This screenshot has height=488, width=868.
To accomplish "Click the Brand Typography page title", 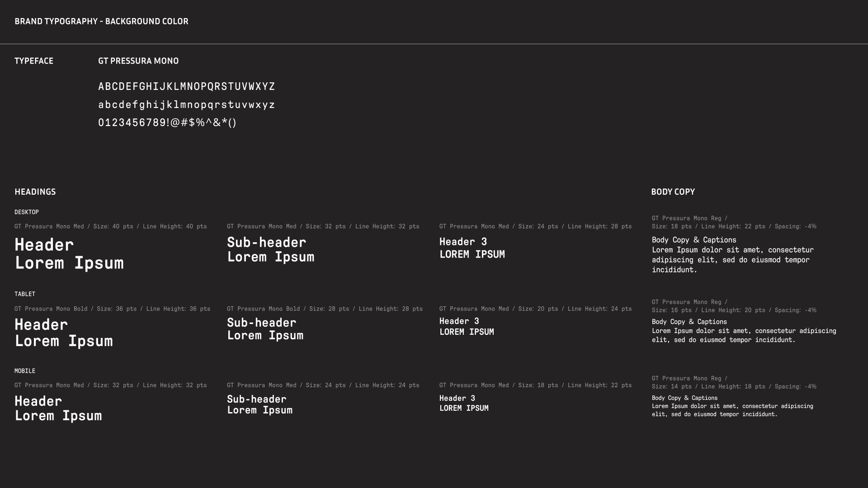I will [101, 21].
